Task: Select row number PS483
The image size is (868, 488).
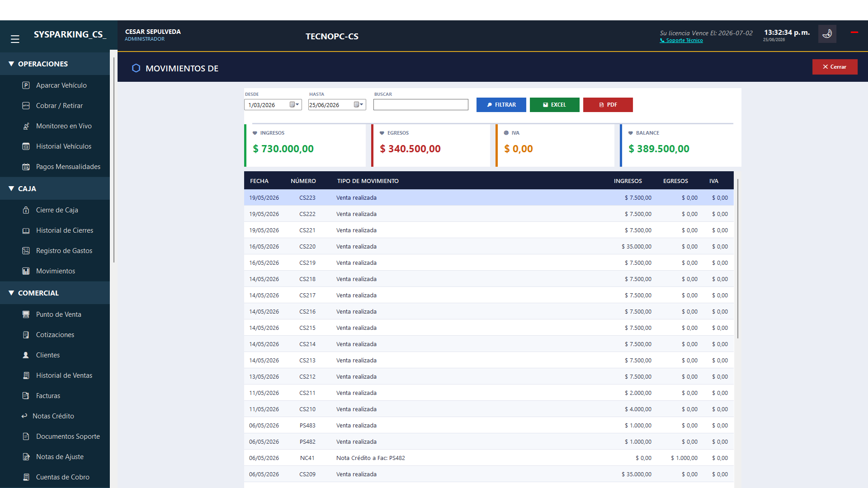Action: [489, 425]
